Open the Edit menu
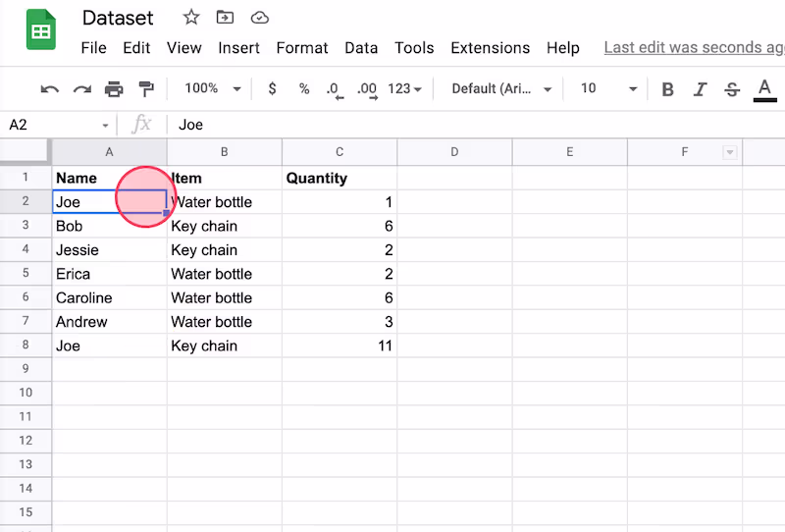 [136, 47]
